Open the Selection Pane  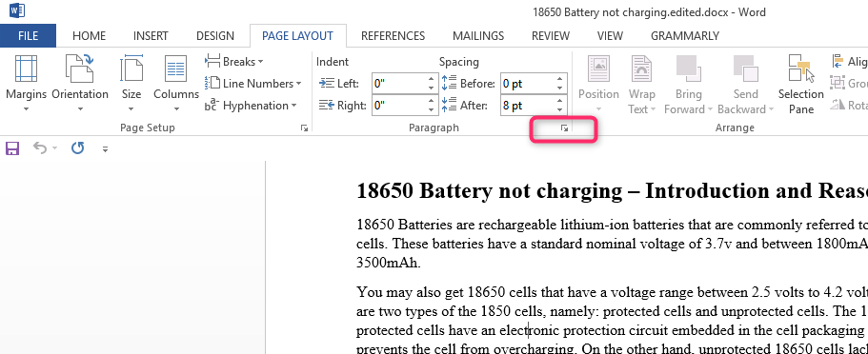(x=800, y=84)
